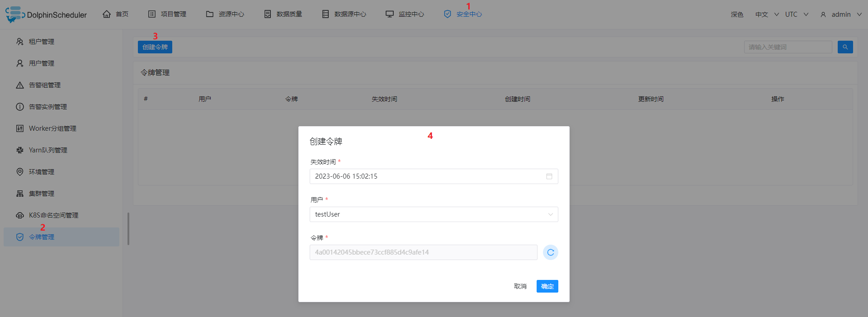
Task: Click the 操作 table column header
Action: [778, 99]
